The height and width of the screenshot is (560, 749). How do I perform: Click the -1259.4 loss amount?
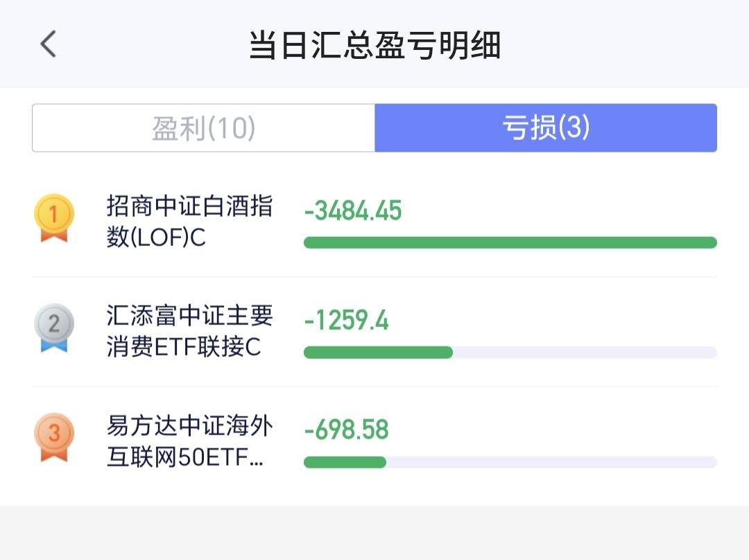coord(346,320)
